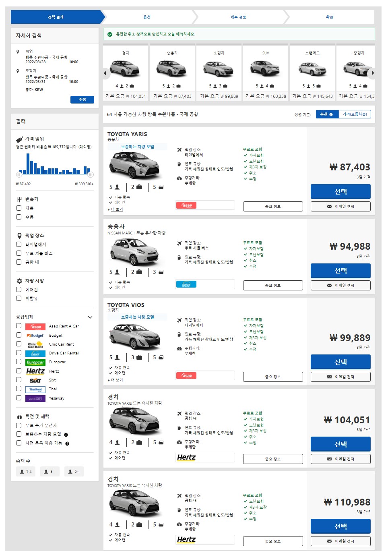Image resolution: width=392 pixels, height=551 pixels.
Task: Click the carousel left arrow
Action: pos(105,73)
